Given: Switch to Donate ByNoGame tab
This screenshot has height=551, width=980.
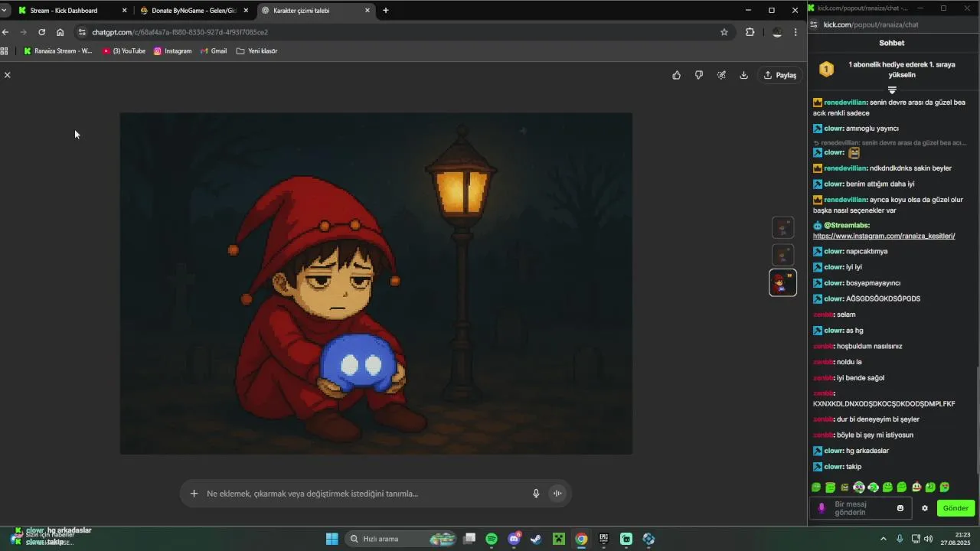Looking at the screenshot, I should pos(193,11).
